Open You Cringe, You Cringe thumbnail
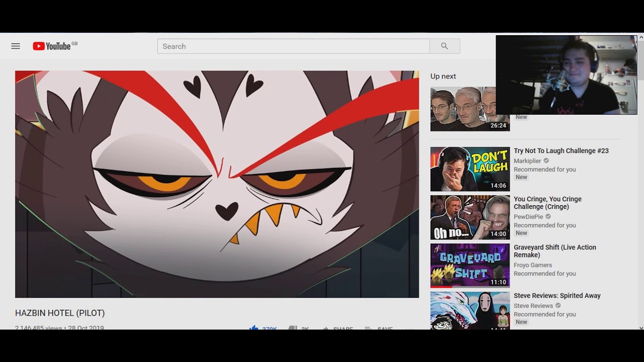Image resolution: width=644 pixels, height=362 pixels. coord(470,217)
